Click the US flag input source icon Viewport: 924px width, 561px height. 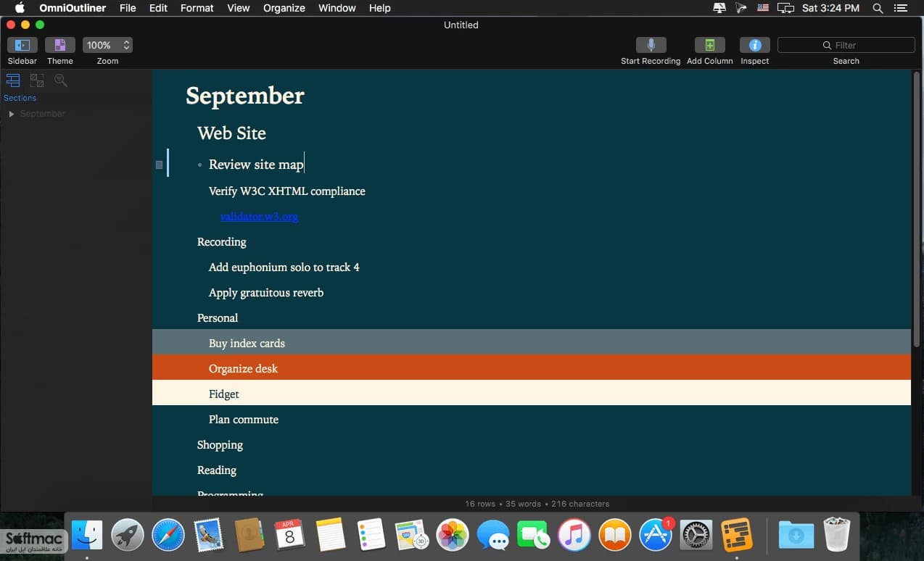coord(763,8)
